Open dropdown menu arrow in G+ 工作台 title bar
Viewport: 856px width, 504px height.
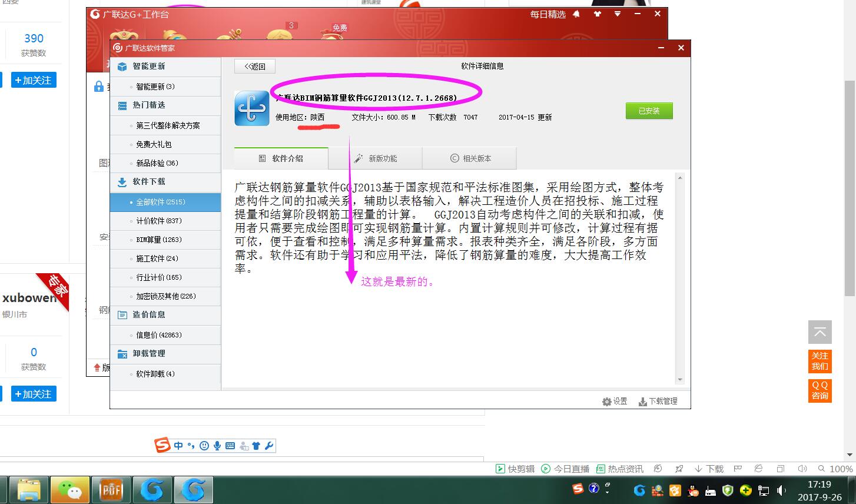[x=617, y=14]
